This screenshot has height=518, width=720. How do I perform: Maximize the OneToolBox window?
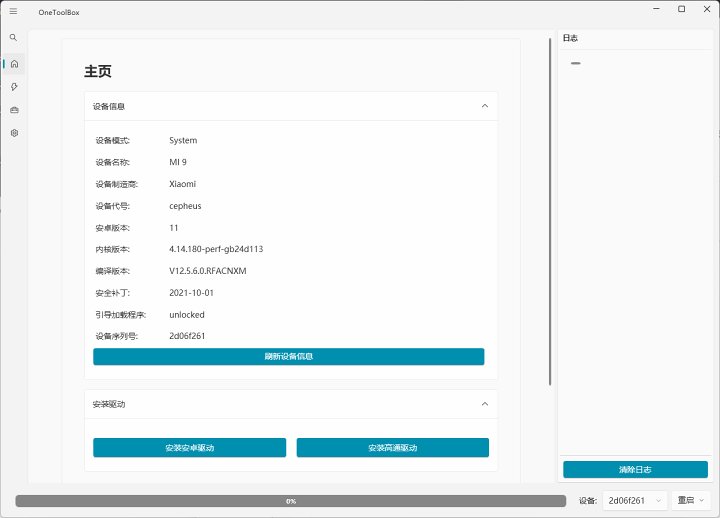682,9
